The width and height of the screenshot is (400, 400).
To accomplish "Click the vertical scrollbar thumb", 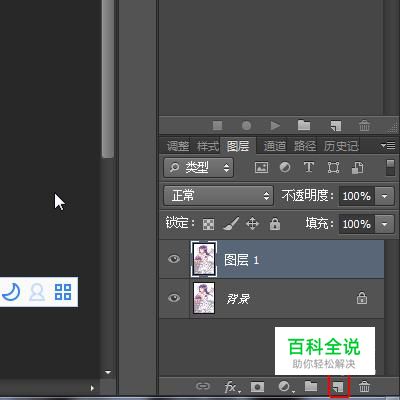I will tap(108, 79).
